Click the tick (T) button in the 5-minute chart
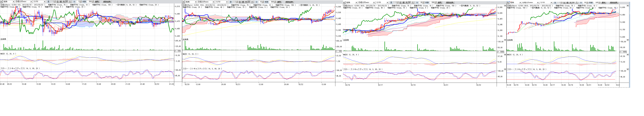Image resolution: width=644 pixels, height=116 pixels. coord(70,2)
